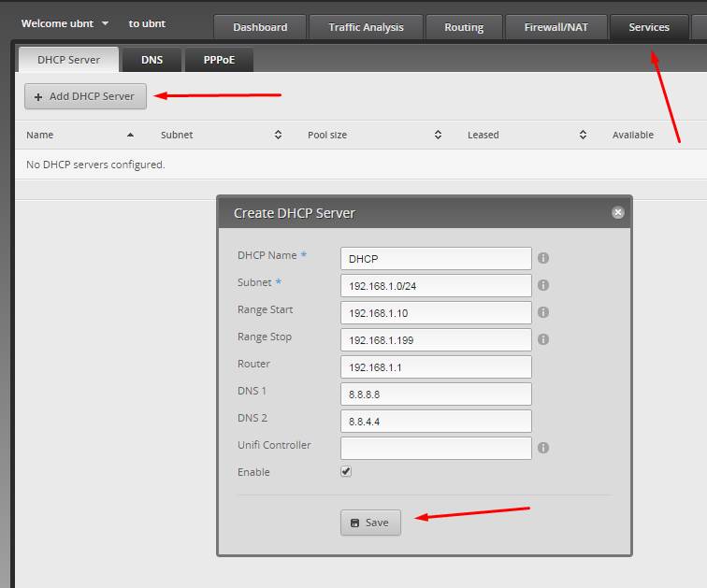Click the info icon beside Subnet field
The image size is (707, 588).
pos(543,285)
